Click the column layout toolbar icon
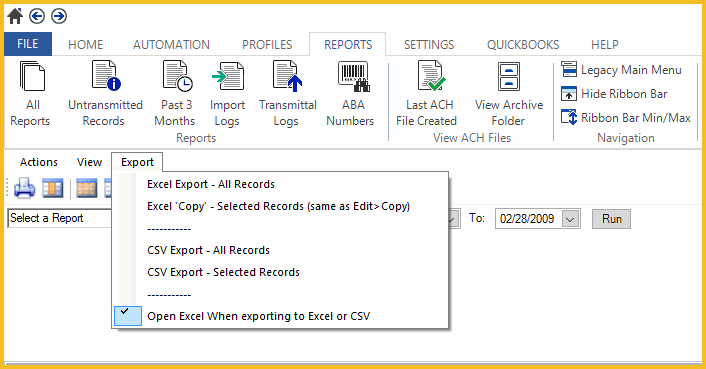 tap(53, 188)
